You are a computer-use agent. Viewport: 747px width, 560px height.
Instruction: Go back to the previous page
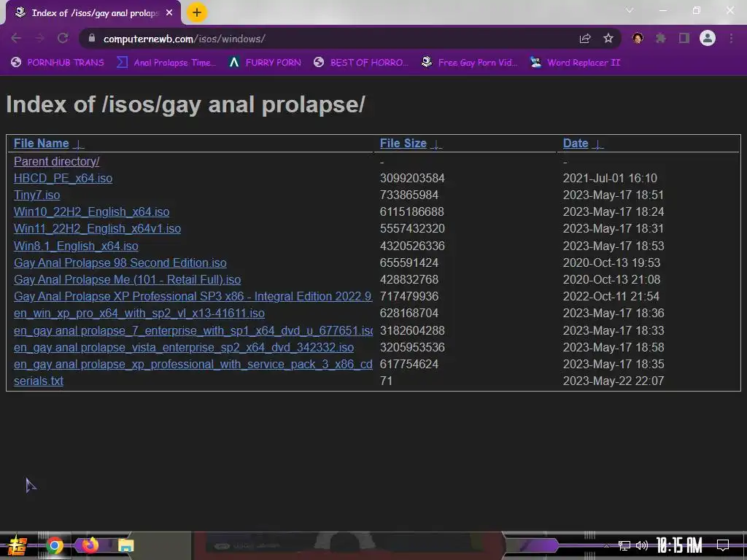(16, 39)
